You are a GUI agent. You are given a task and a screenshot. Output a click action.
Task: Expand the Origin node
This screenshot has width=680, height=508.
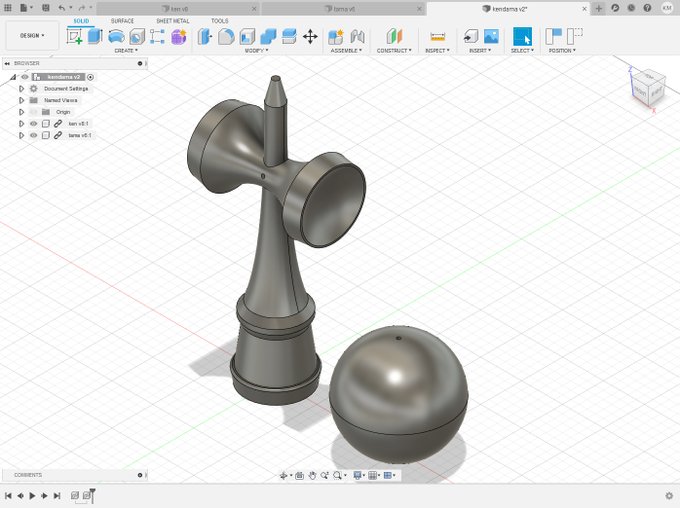coord(21,112)
